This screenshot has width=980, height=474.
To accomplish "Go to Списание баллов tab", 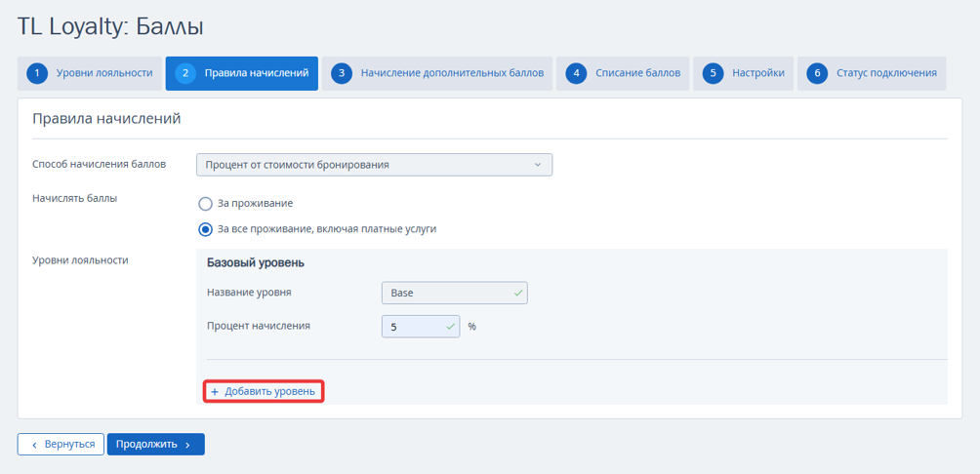I will (623, 74).
